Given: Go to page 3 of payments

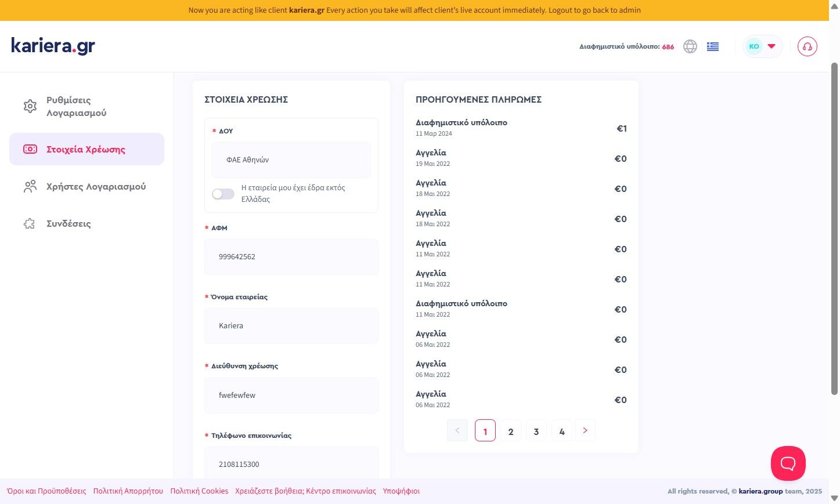Looking at the screenshot, I should coord(536,431).
